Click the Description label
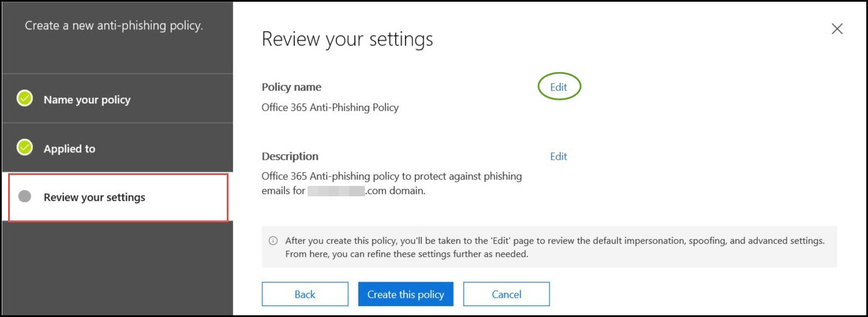Image resolution: width=868 pixels, height=317 pixels. [290, 156]
